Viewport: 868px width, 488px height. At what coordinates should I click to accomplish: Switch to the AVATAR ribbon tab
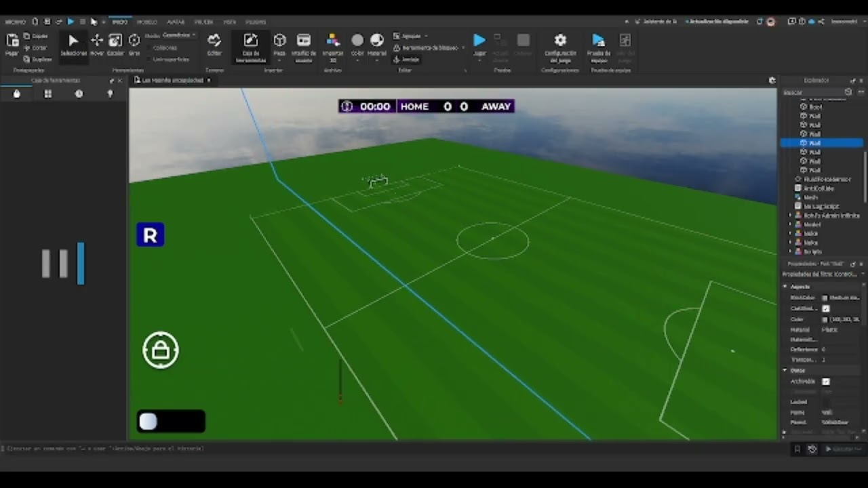pos(176,22)
